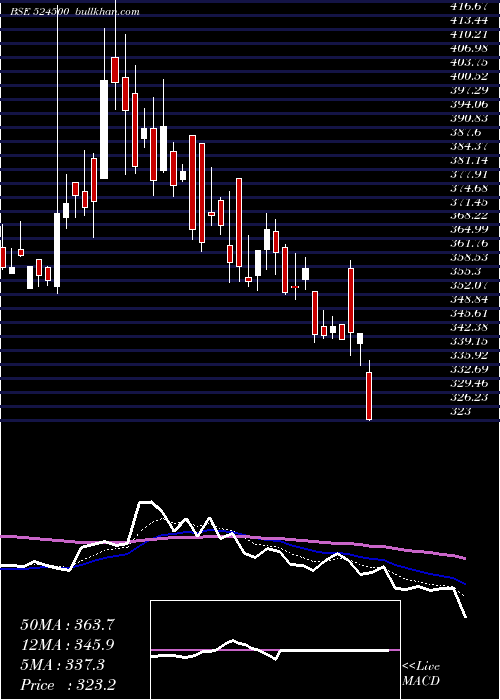Screen dimensions: 500x700
Task: Click the last red candle near 323
Action: tap(369, 396)
